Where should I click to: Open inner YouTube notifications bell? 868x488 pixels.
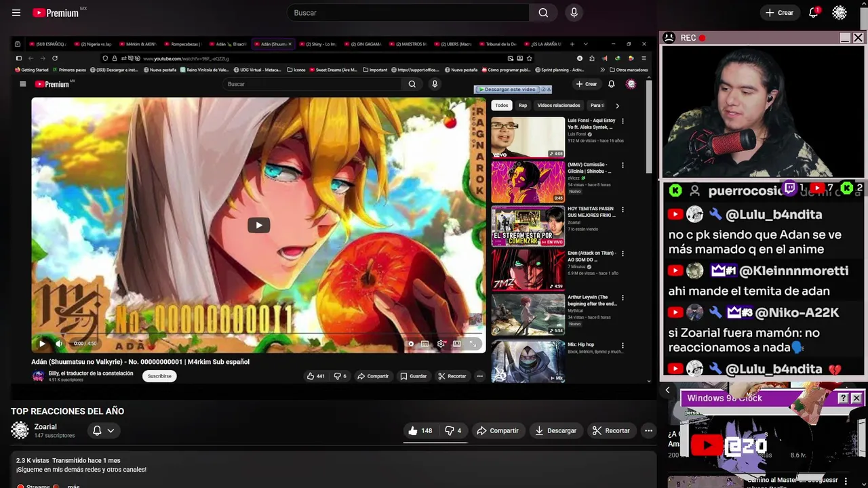pyautogui.click(x=611, y=84)
